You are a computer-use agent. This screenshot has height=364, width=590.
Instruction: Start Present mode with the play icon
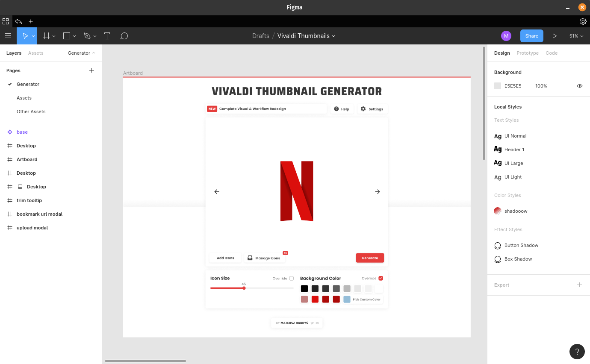(555, 36)
